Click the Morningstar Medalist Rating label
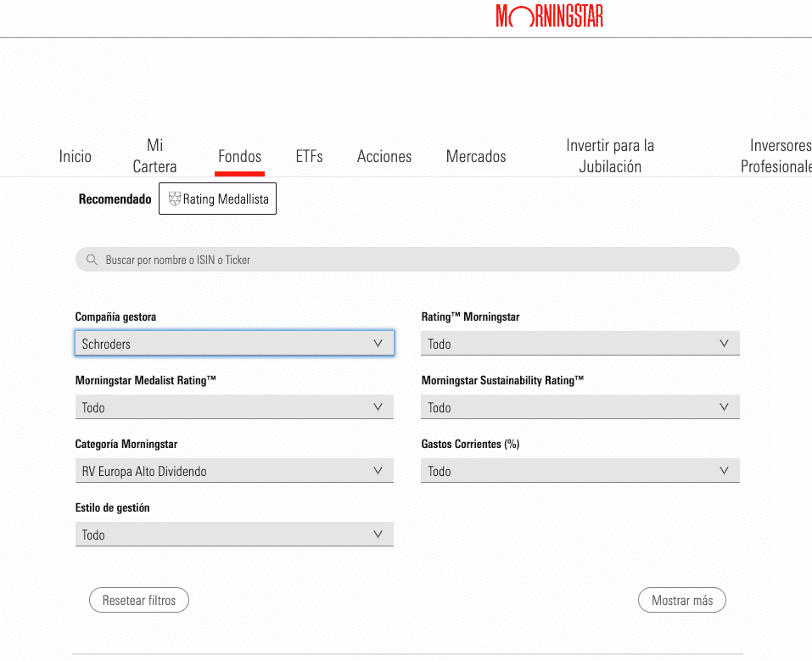 point(146,380)
